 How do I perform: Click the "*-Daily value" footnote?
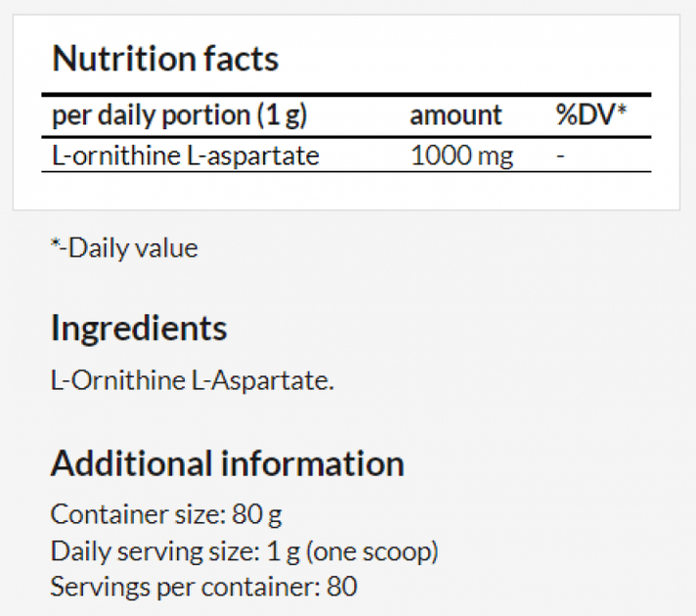click(x=124, y=248)
